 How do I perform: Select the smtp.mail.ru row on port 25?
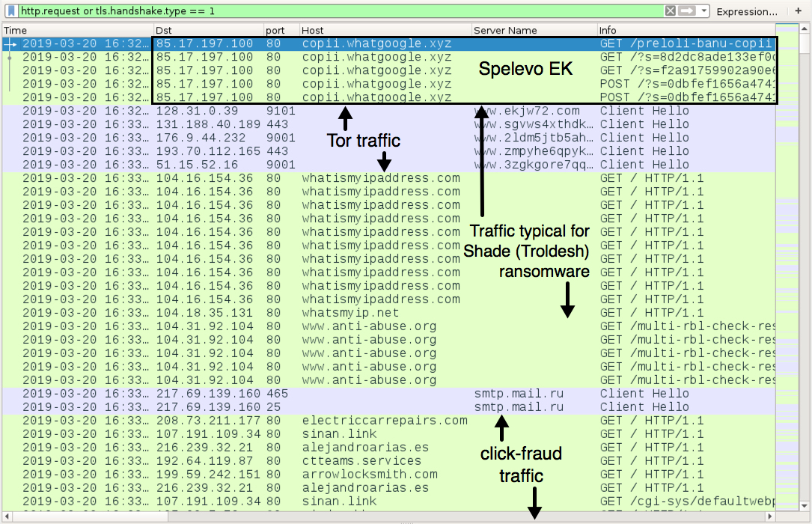[389, 407]
